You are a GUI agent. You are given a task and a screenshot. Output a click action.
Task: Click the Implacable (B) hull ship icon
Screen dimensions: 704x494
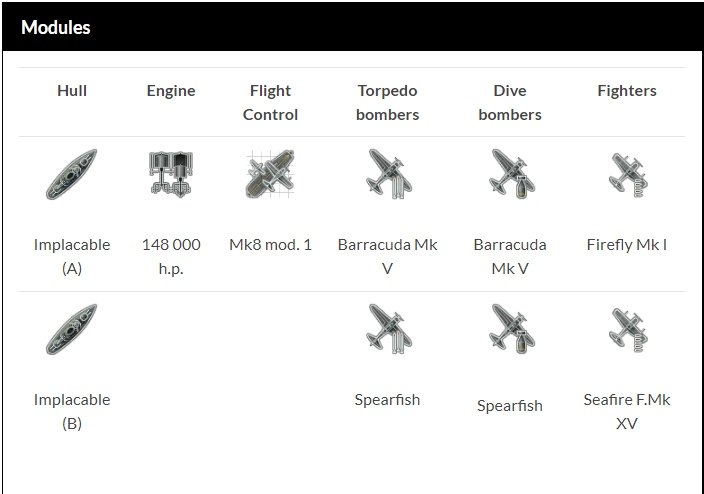[72, 329]
